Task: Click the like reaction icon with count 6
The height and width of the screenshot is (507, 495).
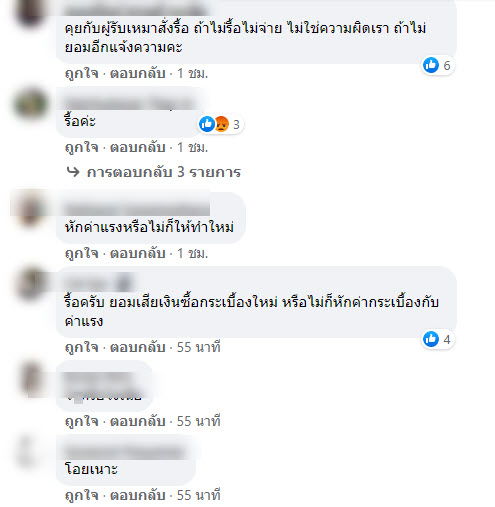Action: 431,65
